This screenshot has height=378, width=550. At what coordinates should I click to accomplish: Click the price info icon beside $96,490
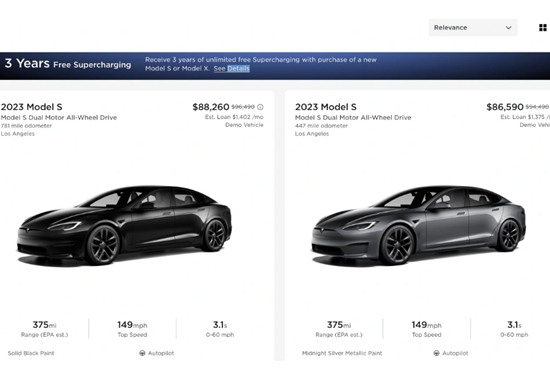click(260, 107)
